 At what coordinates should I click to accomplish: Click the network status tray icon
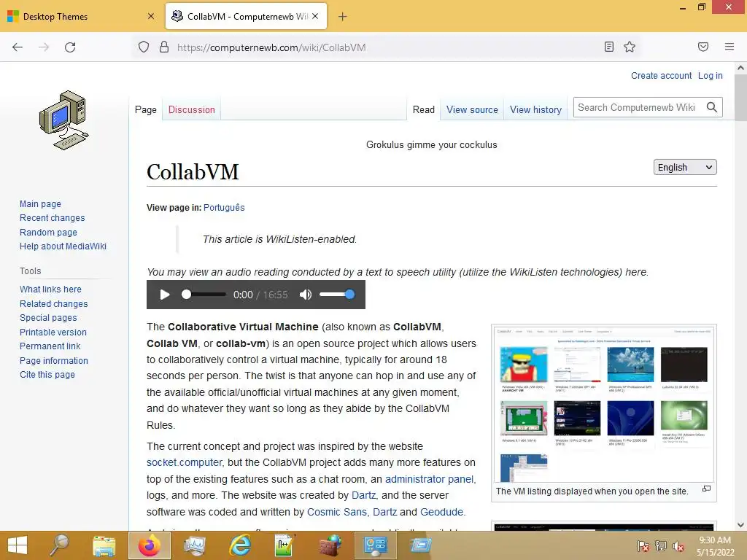coord(661,545)
